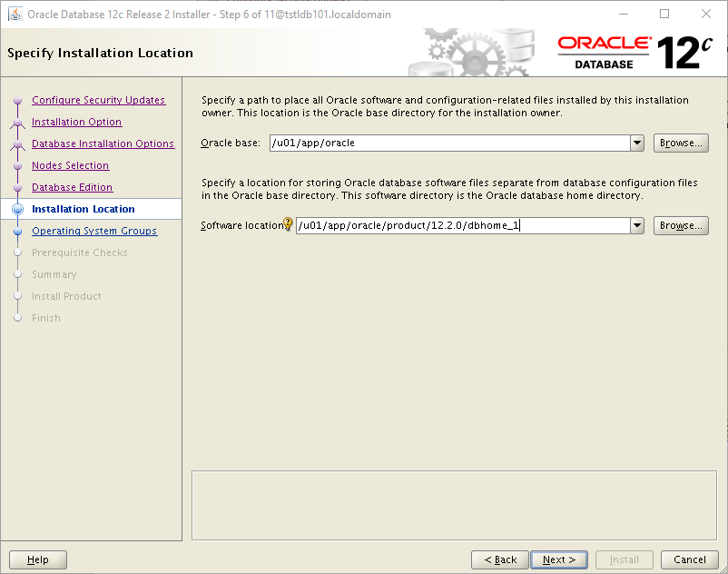Click the 'Software location' label
This screenshot has height=574, width=728.
[241, 226]
